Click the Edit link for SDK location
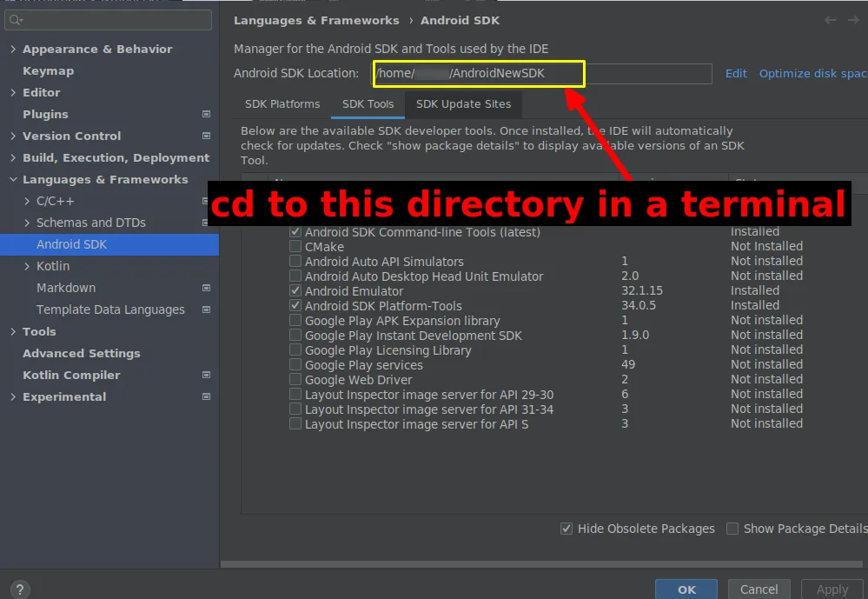868x599 pixels. click(x=736, y=74)
